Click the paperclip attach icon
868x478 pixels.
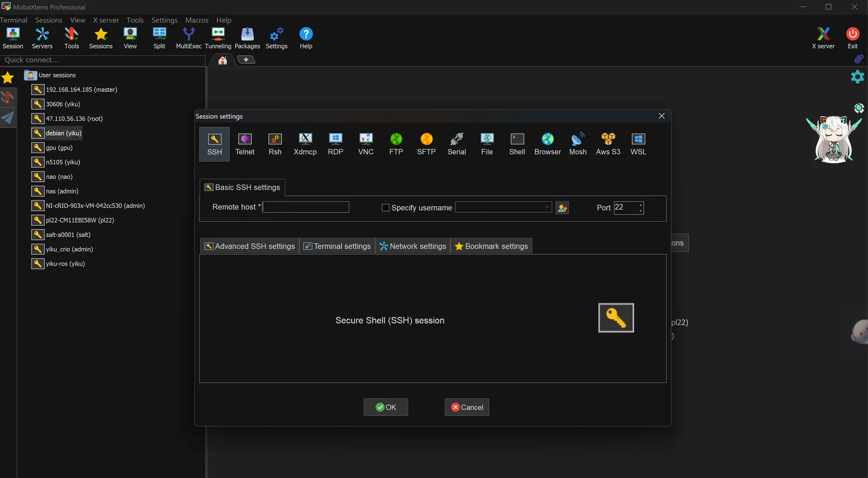coord(859,59)
